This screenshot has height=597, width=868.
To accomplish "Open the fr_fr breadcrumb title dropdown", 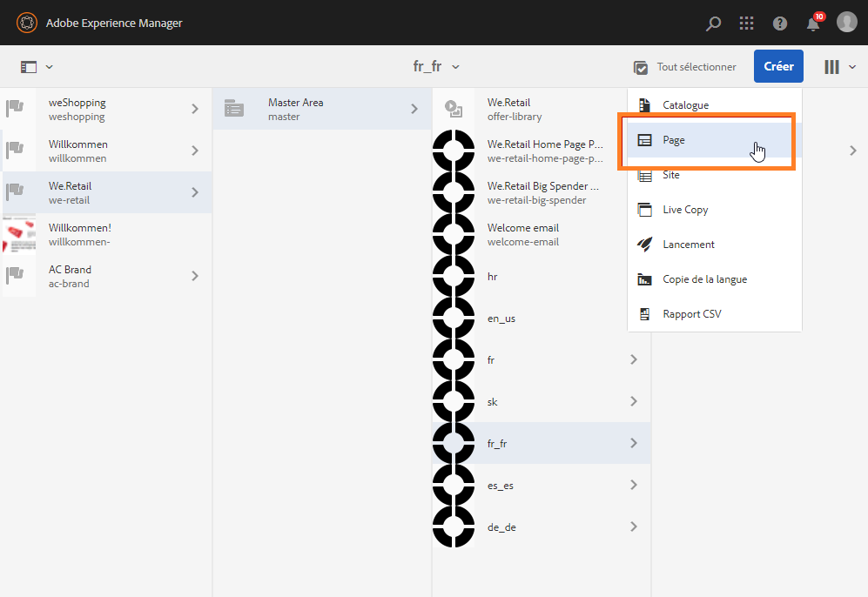I will (436, 66).
